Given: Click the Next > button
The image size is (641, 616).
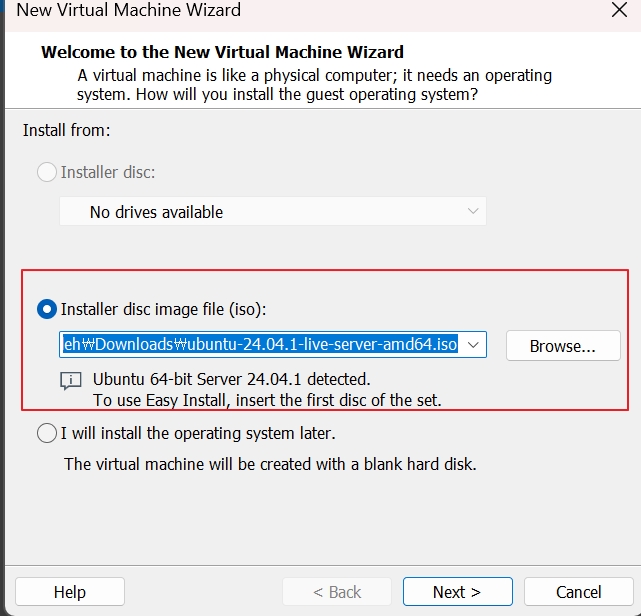Looking at the screenshot, I should [x=457, y=591].
